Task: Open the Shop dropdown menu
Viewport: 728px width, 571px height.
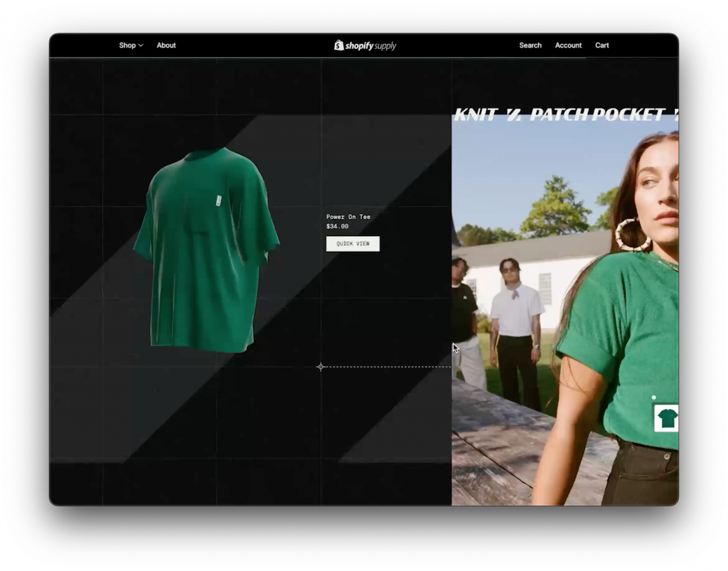Action: [x=131, y=46]
